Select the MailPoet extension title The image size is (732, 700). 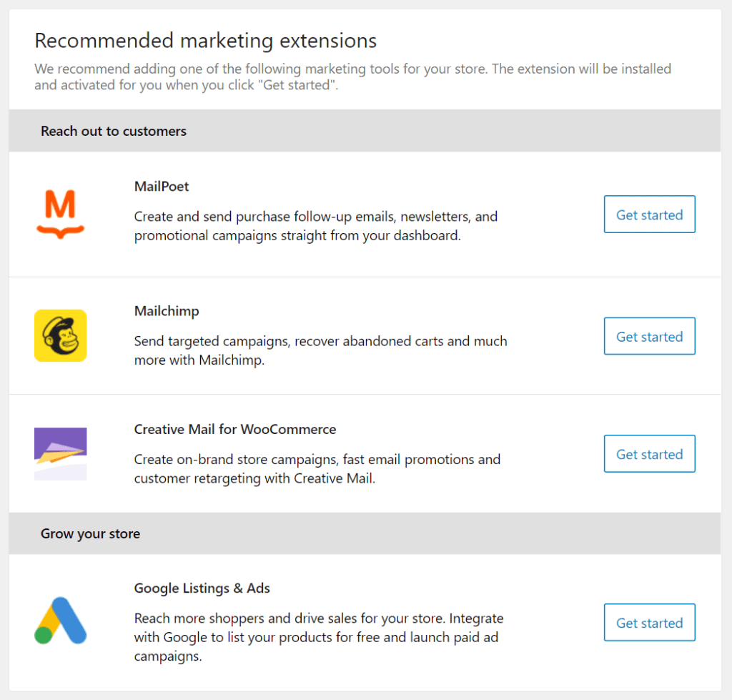click(162, 187)
